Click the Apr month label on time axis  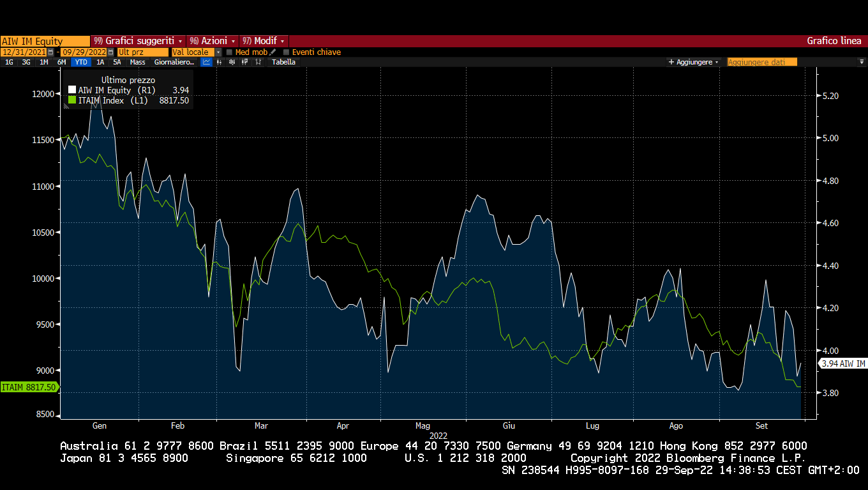pyautogui.click(x=343, y=425)
